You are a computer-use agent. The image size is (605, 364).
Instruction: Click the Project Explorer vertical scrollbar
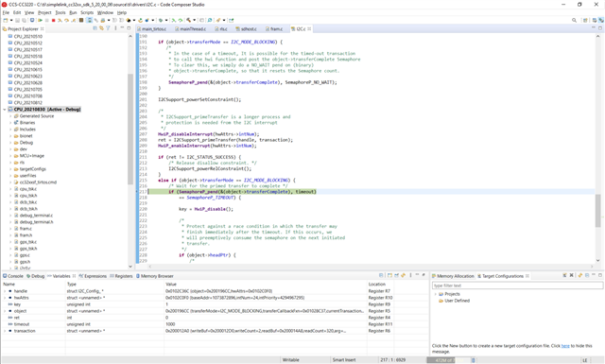(x=130, y=129)
